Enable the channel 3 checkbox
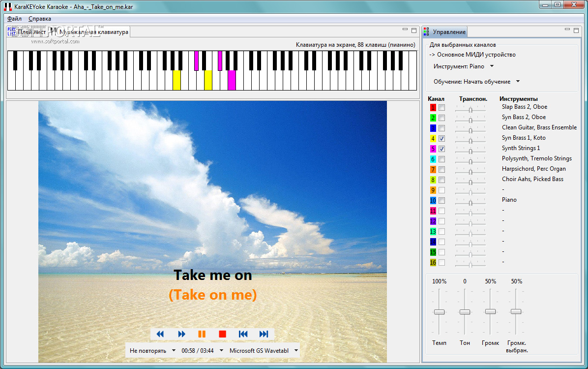The image size is (588, 369). pyautogui.click(x=442, y=128)
